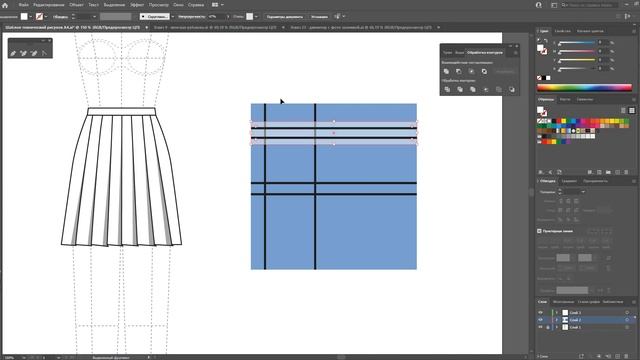Switch to the Градиент tab
Image resolution: width=640 pixels, height=360 pixels.
click(569, 181)
